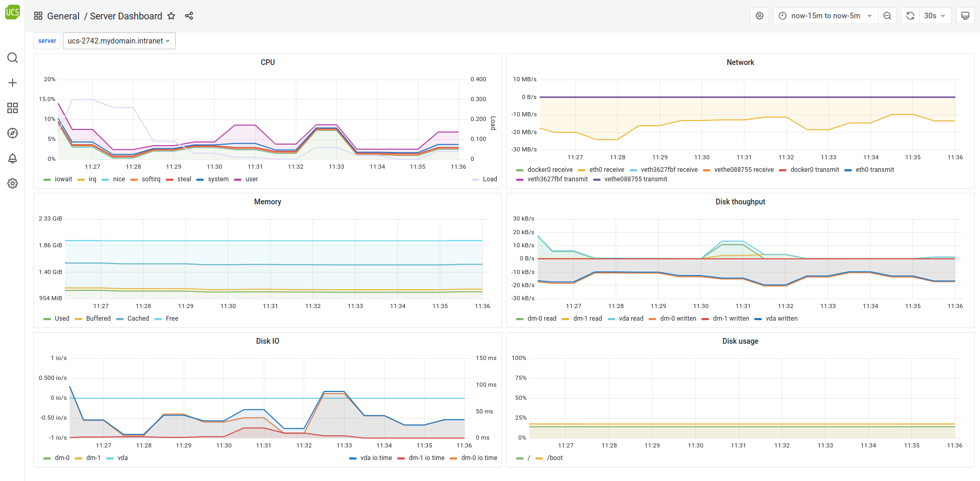
Task: Click the UCS home logo
Action: (13, 12)
